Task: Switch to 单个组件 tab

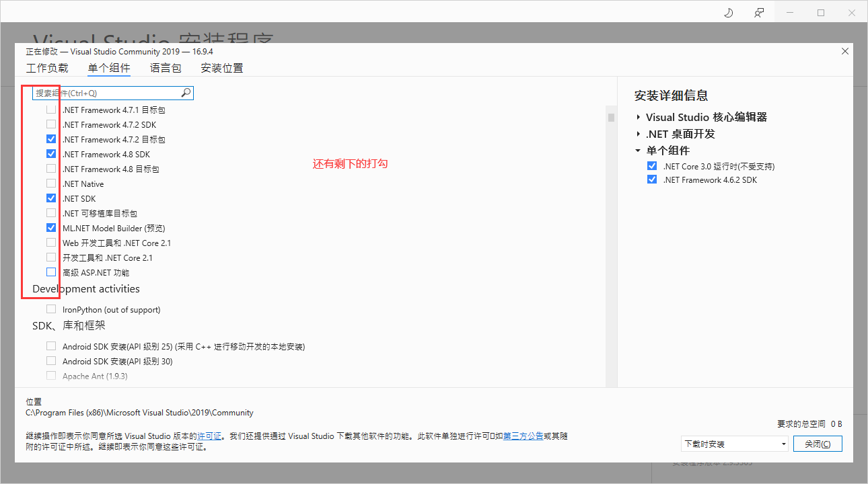Action: point(109,68)
